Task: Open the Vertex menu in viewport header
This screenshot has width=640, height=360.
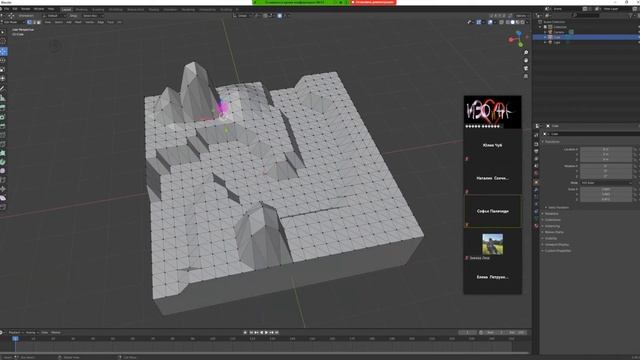Action: [89, 22]
